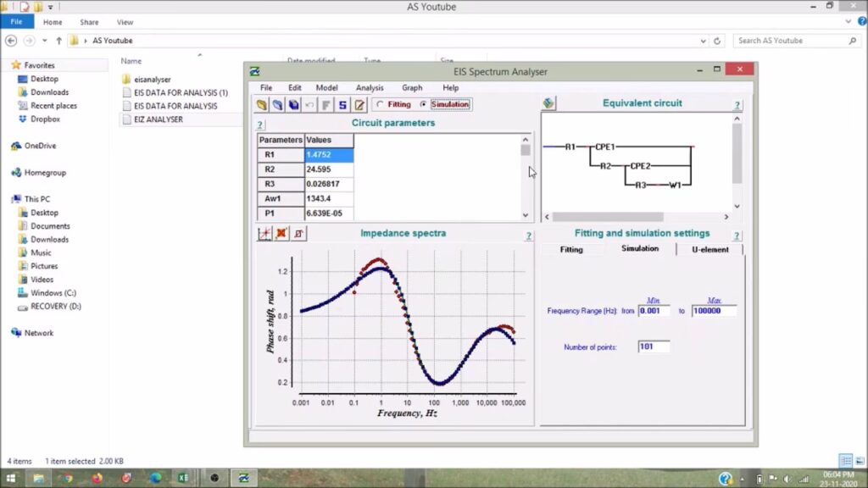Screen dimensions: 868x488
Task: Open the Model menu
Action: click(x=326, y=87)
